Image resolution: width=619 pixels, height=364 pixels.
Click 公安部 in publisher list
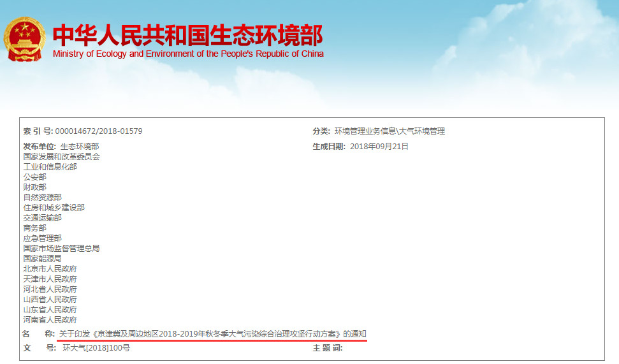click(x=34, y=177)
